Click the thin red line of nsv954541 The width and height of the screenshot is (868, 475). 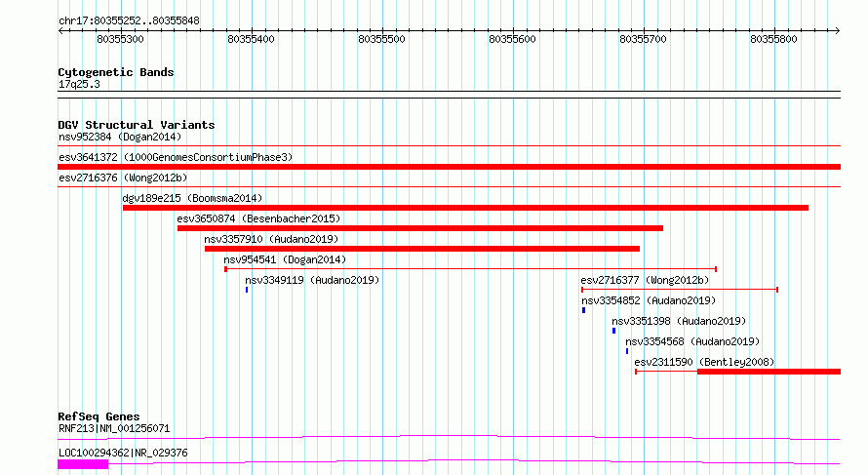[470, 269]
